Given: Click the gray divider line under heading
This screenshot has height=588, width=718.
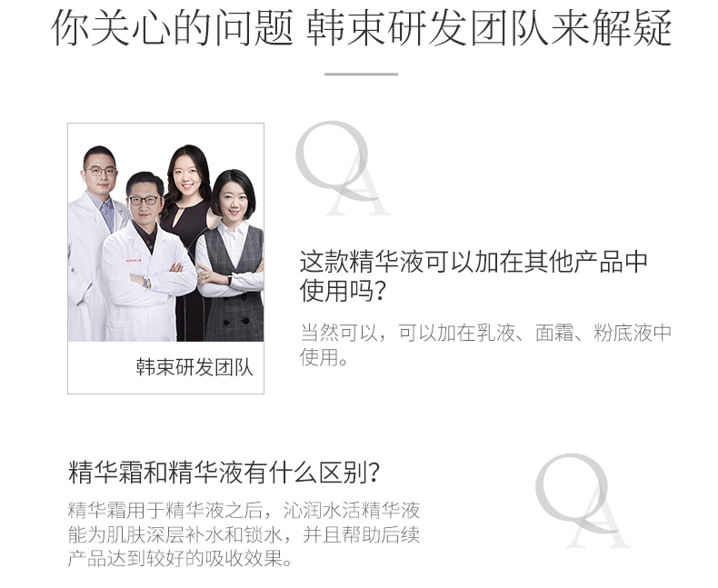Looking at the screenshot, I should point(361,74).
